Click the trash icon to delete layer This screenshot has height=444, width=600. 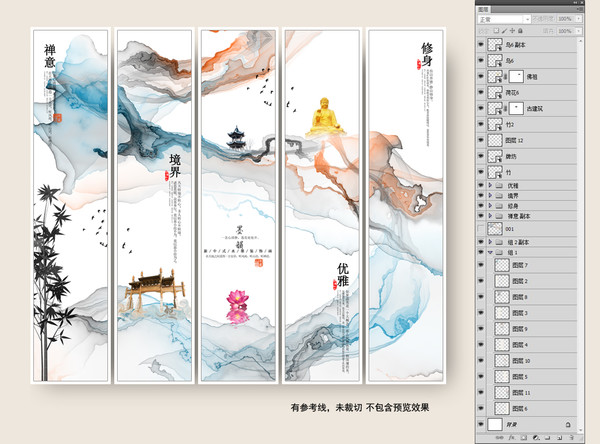click(571, 437)
